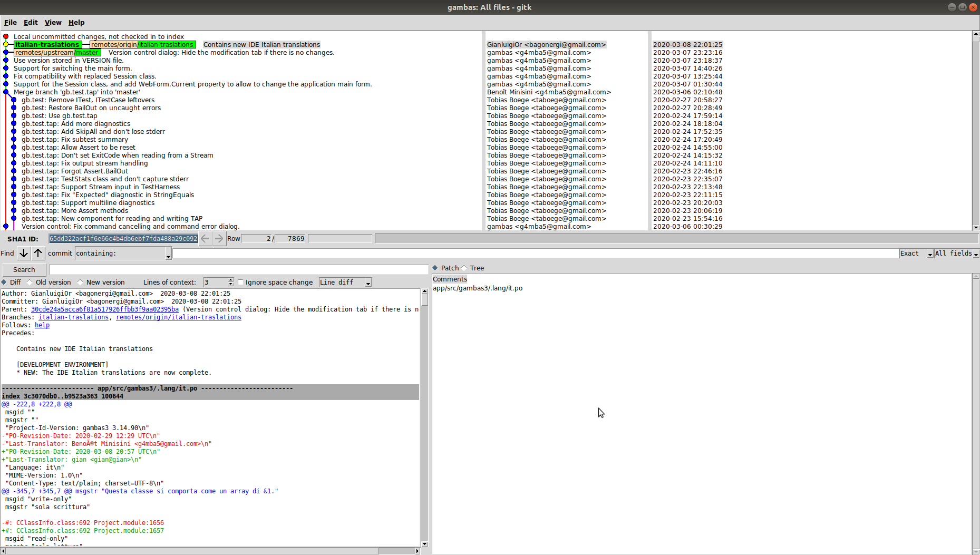Screen dimensions: 980x555
Task: Click the Find previous up arrow
Action: tap(38, 254)
